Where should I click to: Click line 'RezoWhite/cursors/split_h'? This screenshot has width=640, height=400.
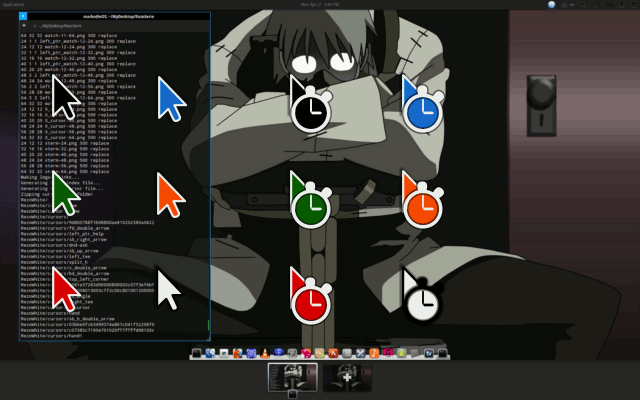pyautogui.click(x=54, y=262)
